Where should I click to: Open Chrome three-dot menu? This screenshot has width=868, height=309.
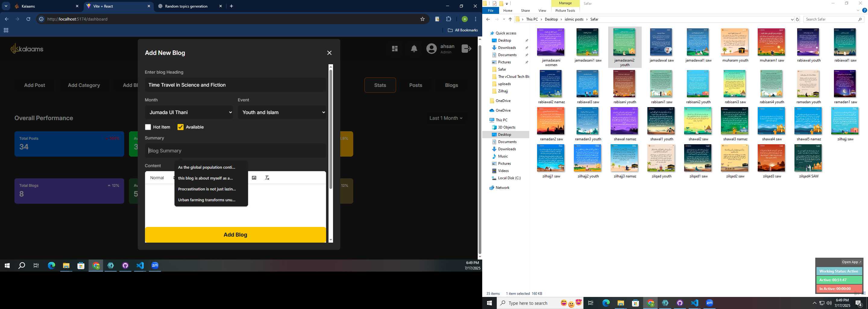tap(476, 19)
